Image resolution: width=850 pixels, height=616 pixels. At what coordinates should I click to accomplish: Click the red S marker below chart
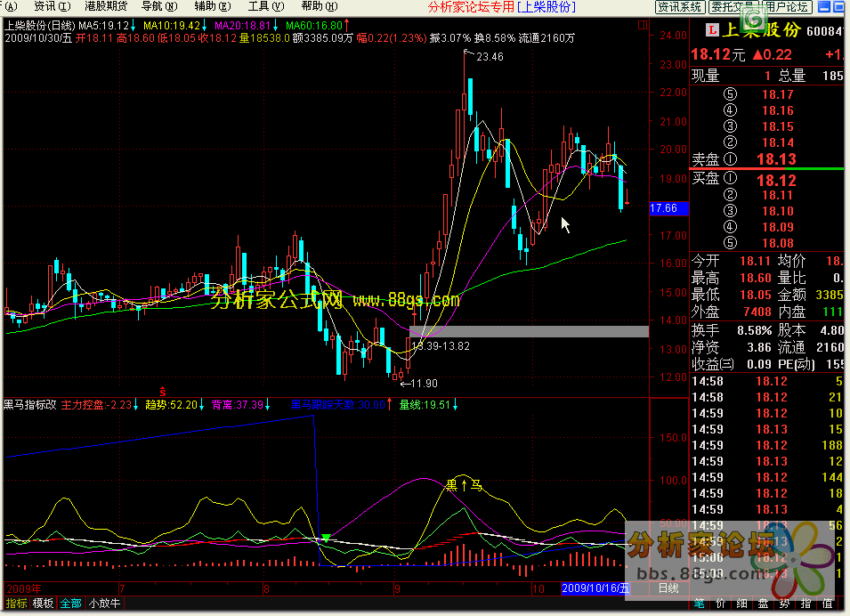coord(163,392)
